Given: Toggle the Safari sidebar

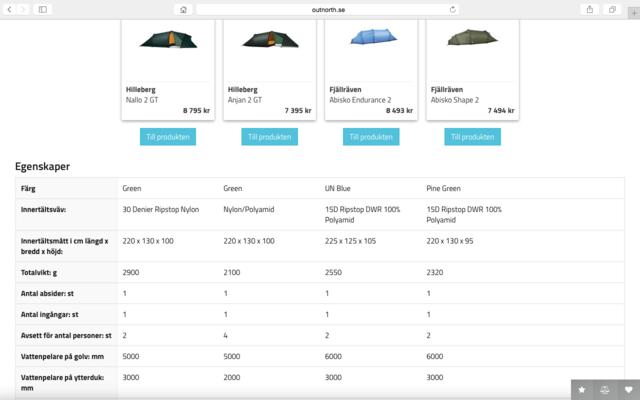Looking at the screenshot, I should (x=42, y=9).
